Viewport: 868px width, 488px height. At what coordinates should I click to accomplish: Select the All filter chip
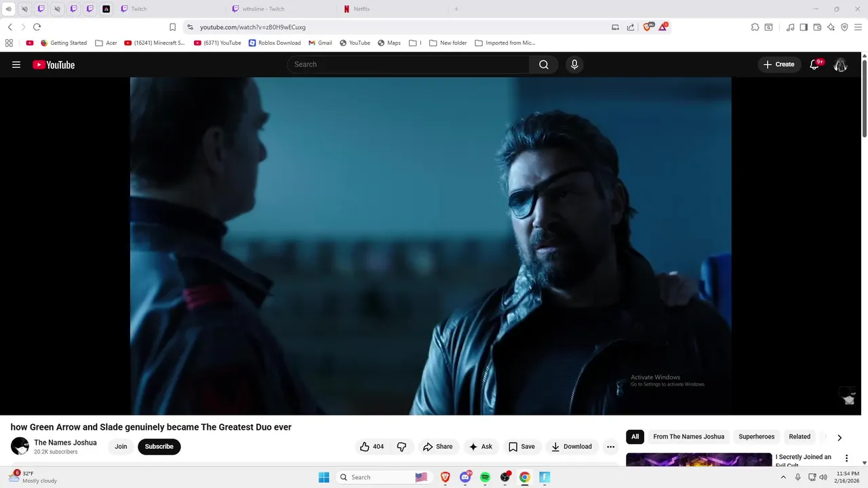[635, 436]
